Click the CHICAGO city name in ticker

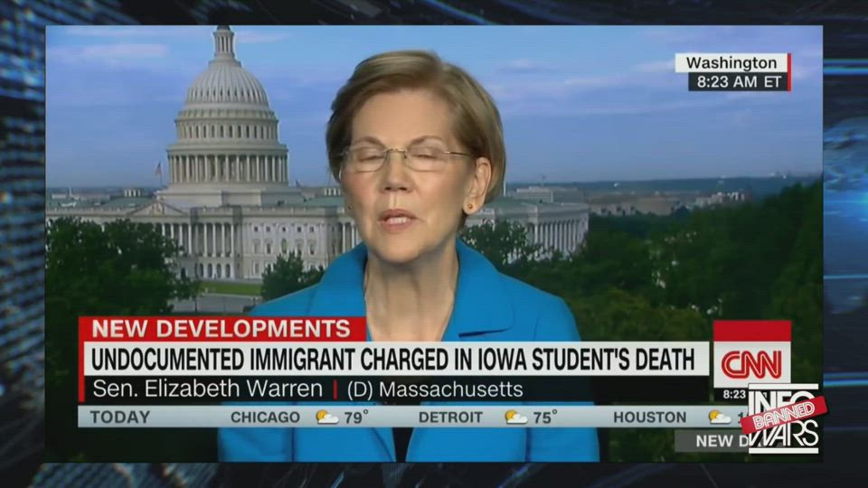[265, 418]
